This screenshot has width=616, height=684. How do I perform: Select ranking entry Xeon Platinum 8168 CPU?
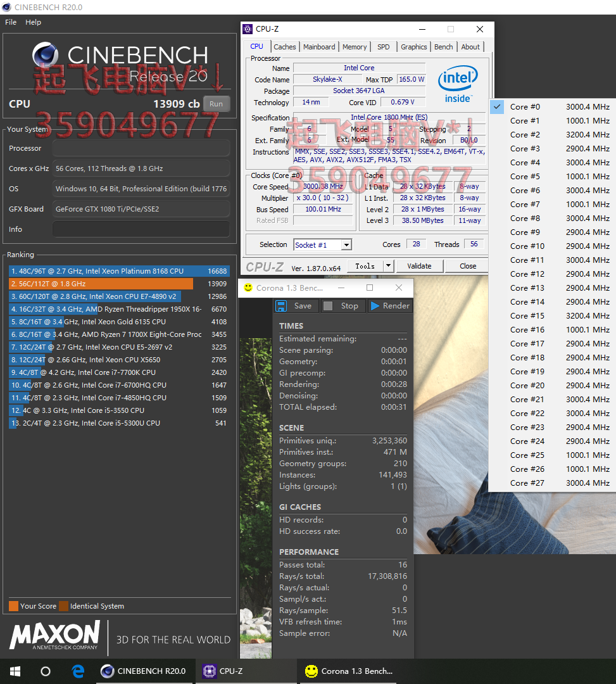coord(118,271)
